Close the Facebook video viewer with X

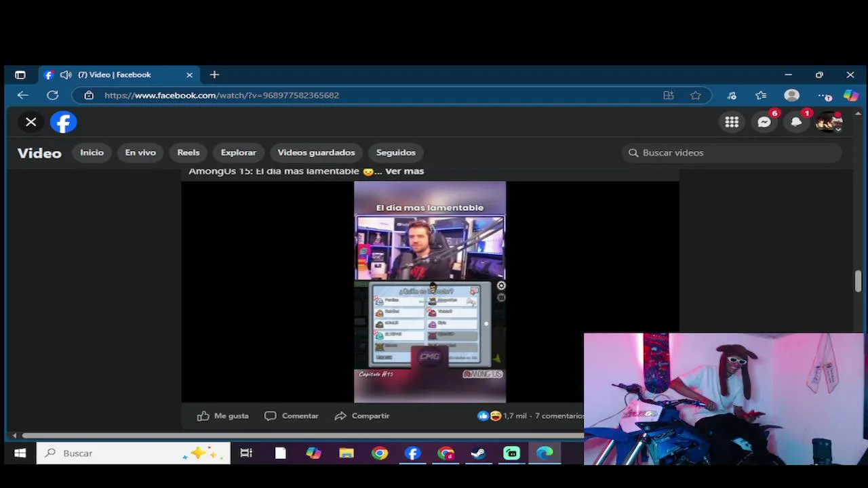coord(31,122)
